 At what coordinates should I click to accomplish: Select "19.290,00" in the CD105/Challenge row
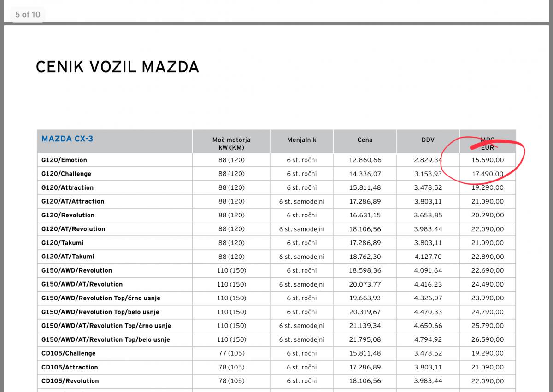click(488, 353)
